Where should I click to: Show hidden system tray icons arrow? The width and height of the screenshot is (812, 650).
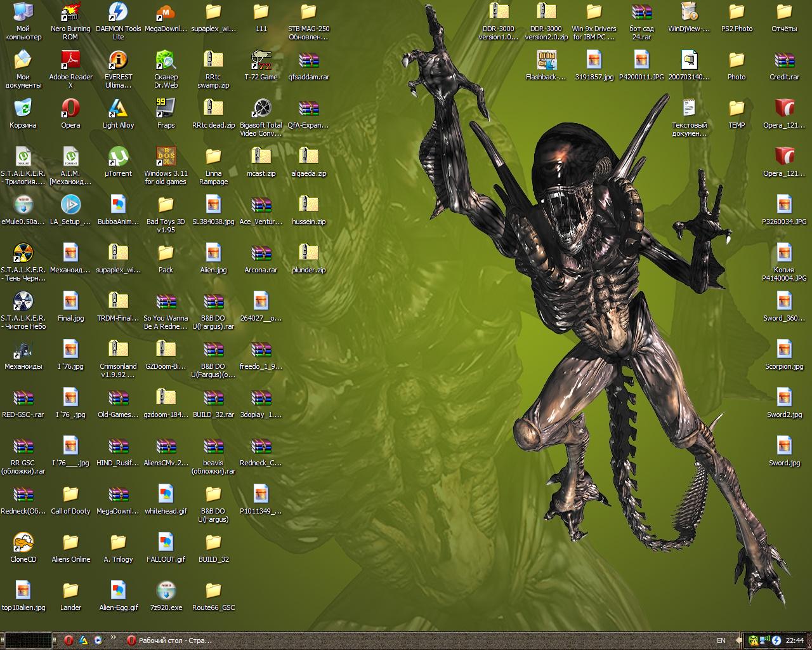[x=738, y=640]
